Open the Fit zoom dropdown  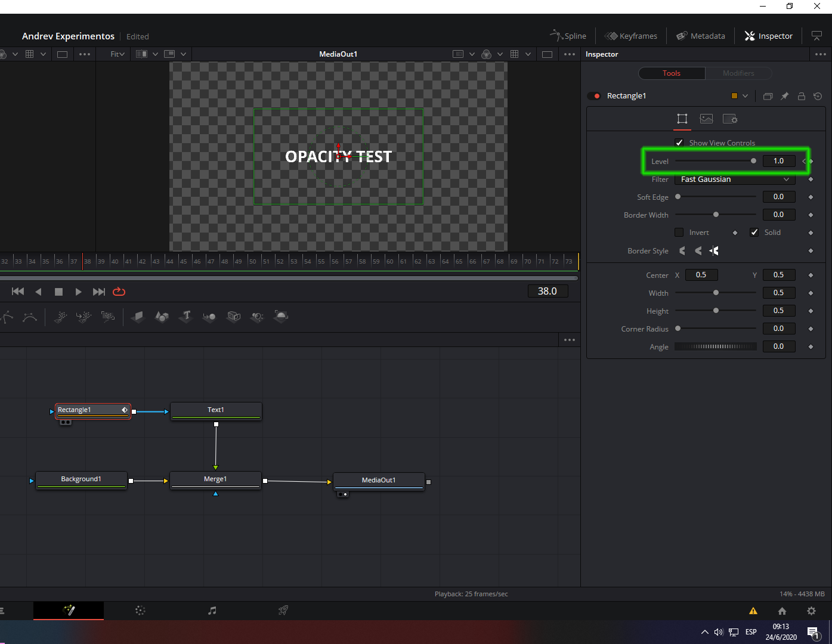[117, 54]
